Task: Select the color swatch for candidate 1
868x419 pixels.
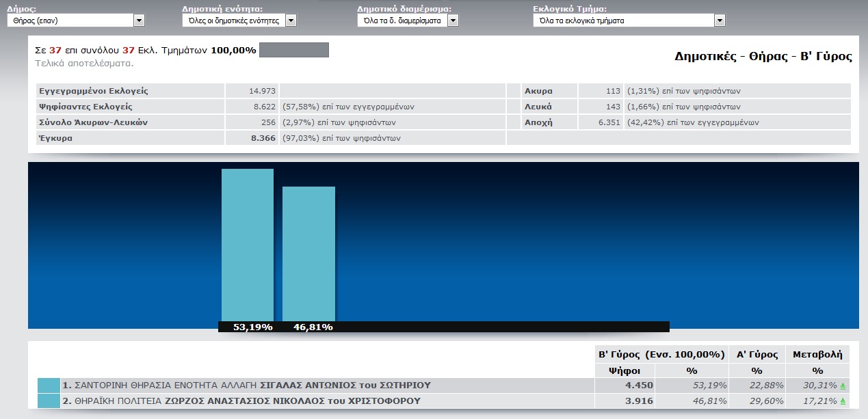Action: pyautogui.click(x=49, y=386)
